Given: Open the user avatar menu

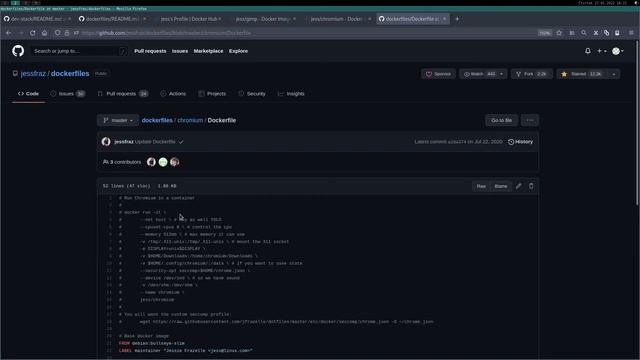Looking at the screenshot, I should point(618,51).
